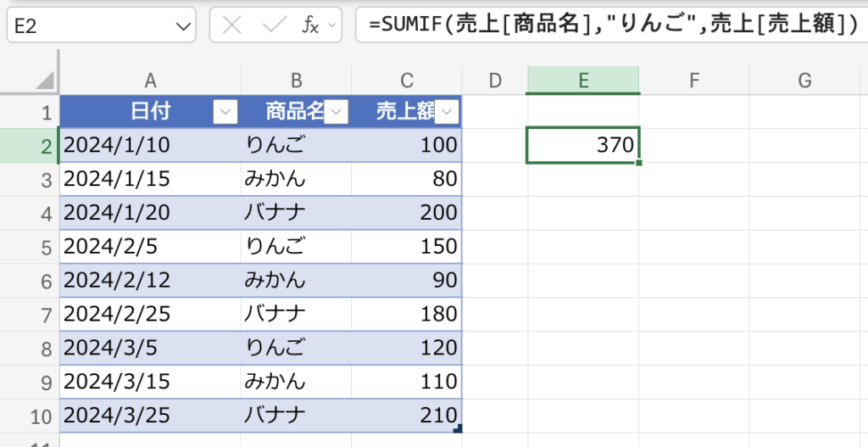Select cell E2 showing 370
This screenshot has width=868, height=447.
click(x=582, y=145)
